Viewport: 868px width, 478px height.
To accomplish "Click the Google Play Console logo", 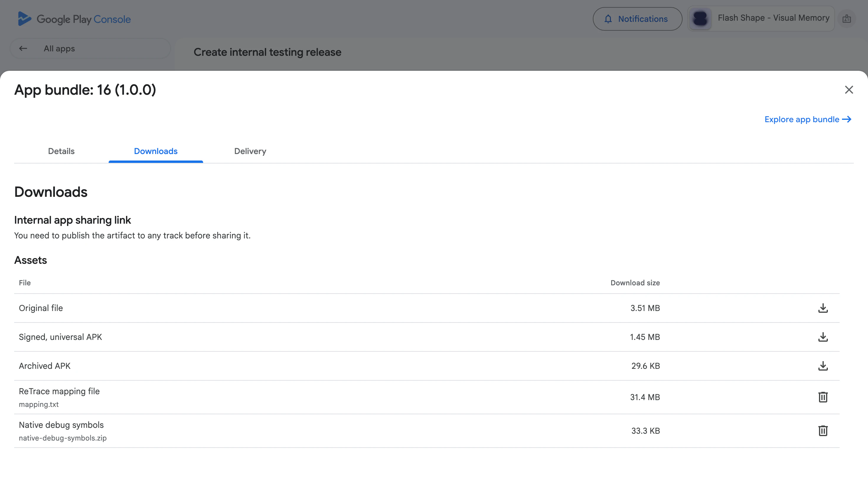I will point(74,19).
